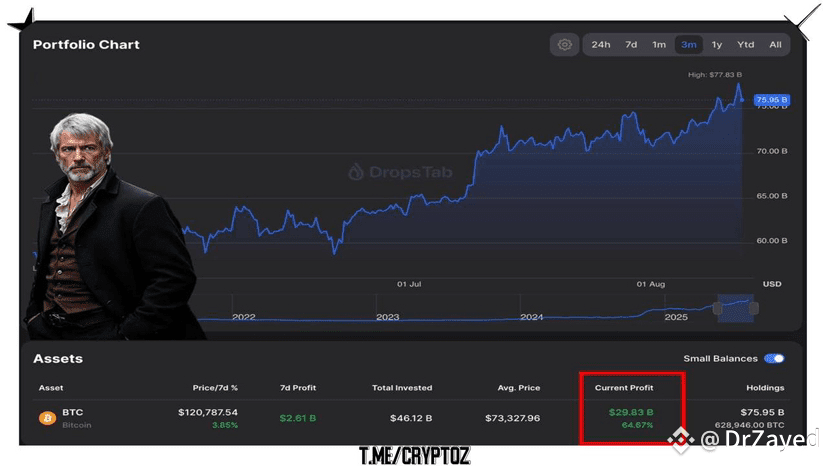Click the 64.67% profit percentage
Image resolution: width=828 pixels, height=466 pixels.
pos(637,425)
